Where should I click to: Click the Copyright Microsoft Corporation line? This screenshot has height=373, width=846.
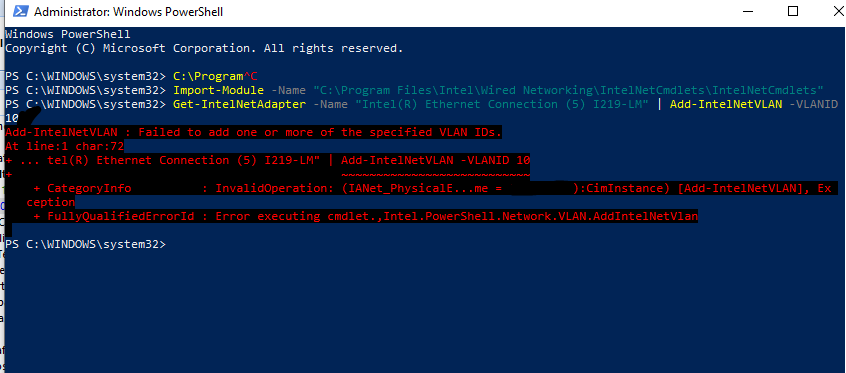click(x=204, y=48)
